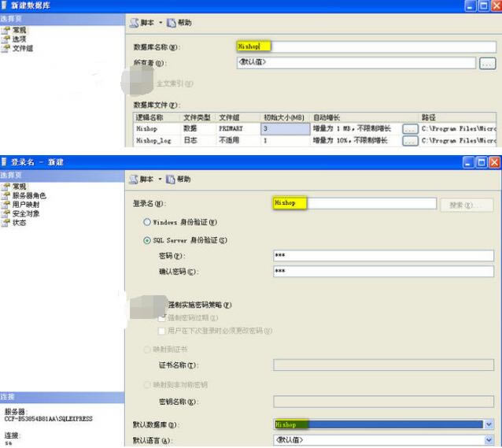This screenshot has width=502, height=448.
Task: Click Help icon in New Database toolbar
Action: (171, 23)
